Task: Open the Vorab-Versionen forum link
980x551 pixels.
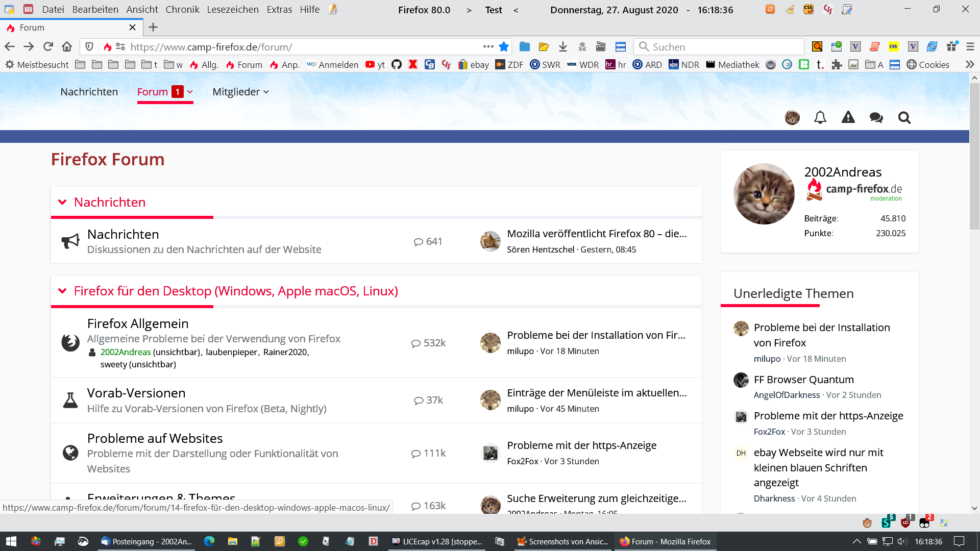Action: click(136, 393)
